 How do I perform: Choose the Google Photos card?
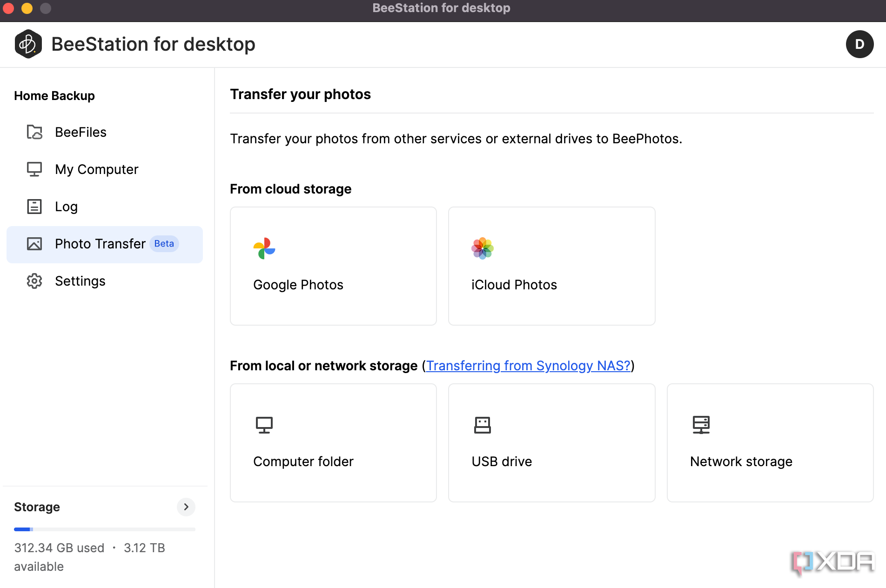(333, 266)
